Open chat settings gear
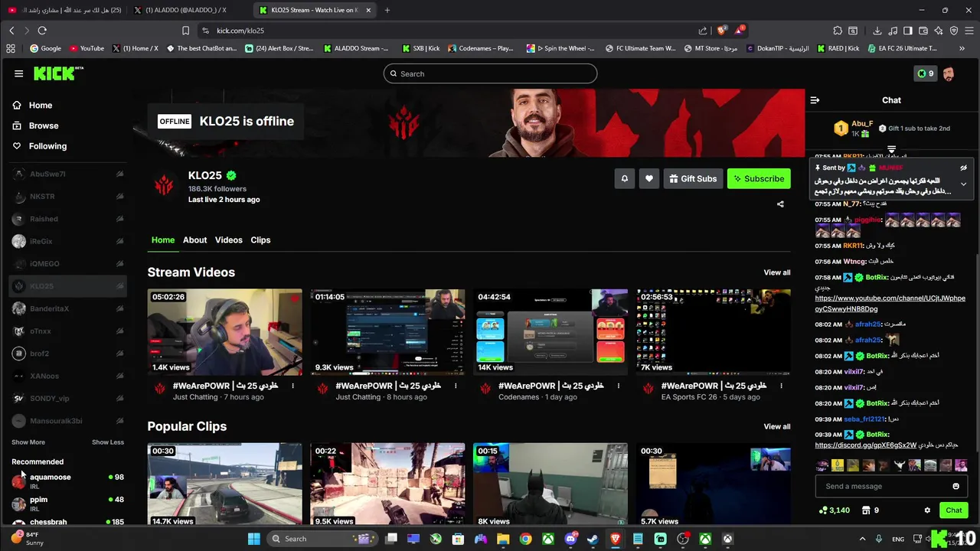980x551 pixels. point(927,510)
